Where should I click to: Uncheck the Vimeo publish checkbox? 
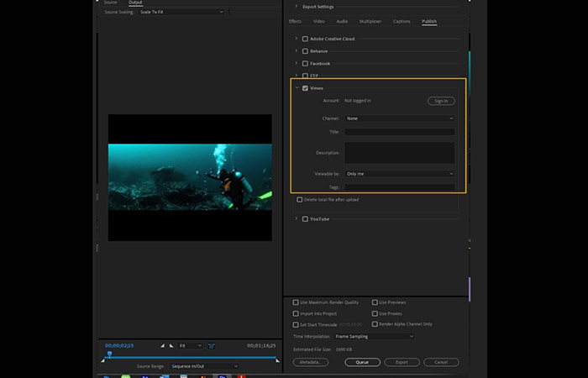305,88
